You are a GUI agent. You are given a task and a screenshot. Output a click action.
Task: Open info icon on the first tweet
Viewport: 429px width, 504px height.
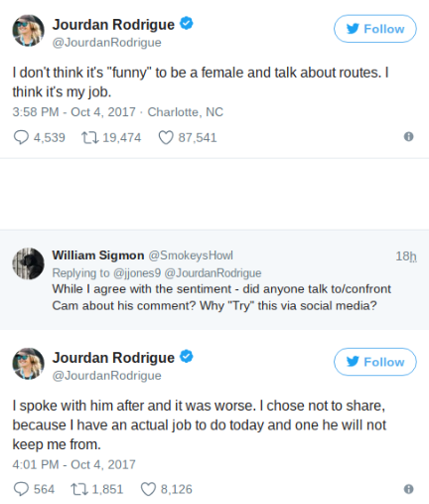tap(409, 136)
